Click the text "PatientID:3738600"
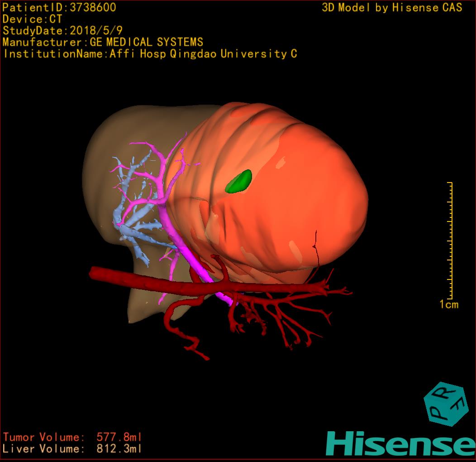Image resolution: width=476 pixels, height=462 pixels. (x=59, y=7)
